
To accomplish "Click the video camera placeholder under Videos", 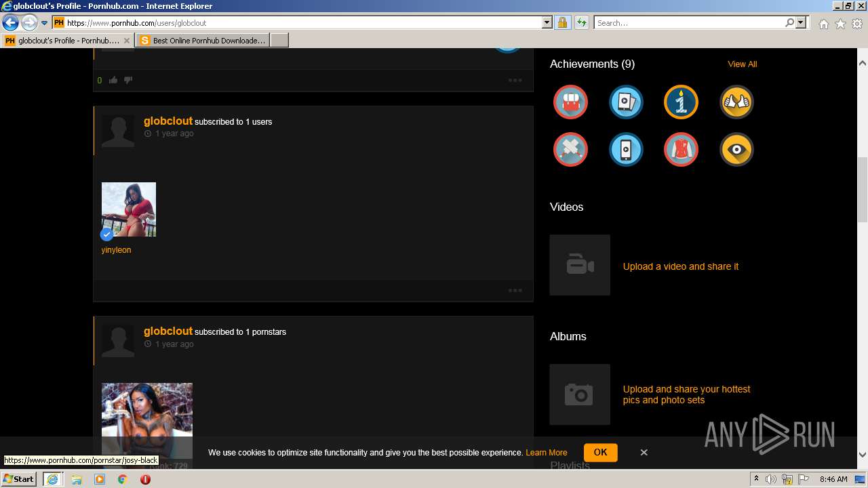I will tap(580, 265).
